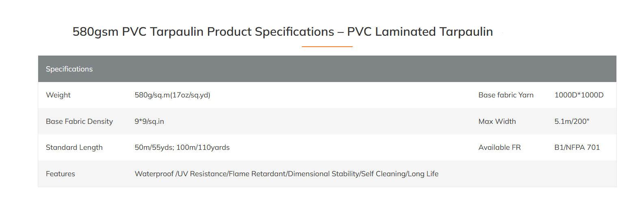644x201 pixels.
Task: Select the 9*9/sq.in density value
Action: click(149, 121)
